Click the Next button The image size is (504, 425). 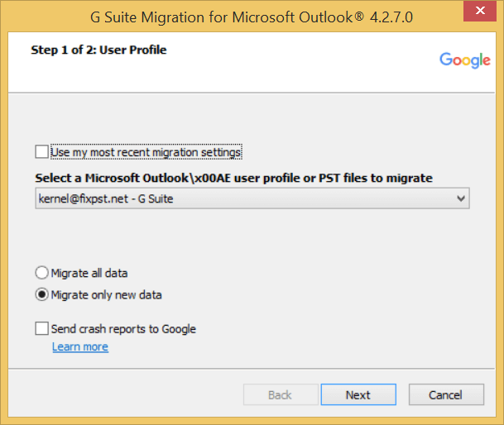pyautogui.click(x=358, y=394)
